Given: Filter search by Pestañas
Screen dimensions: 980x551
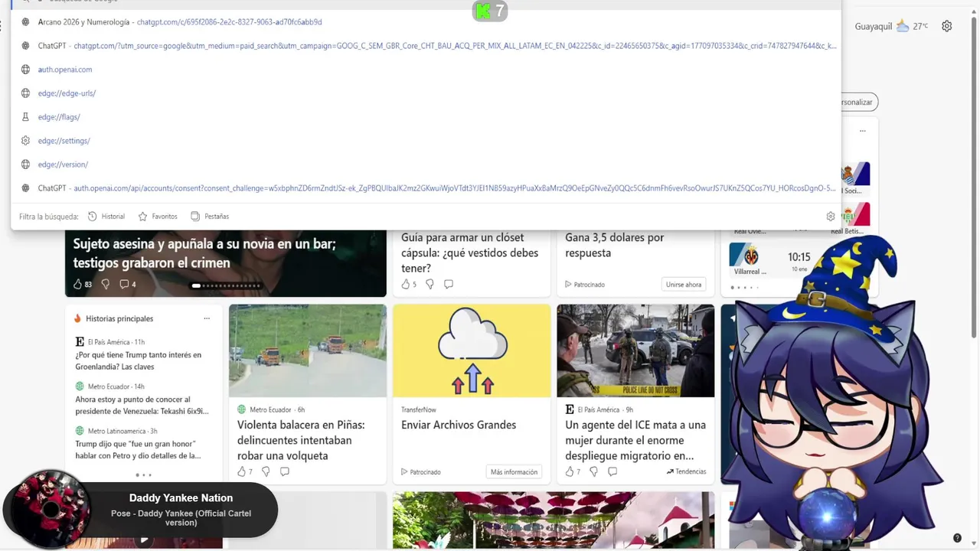Looking at the screenshot, I should pyautogui.click(x=210, y=217).
